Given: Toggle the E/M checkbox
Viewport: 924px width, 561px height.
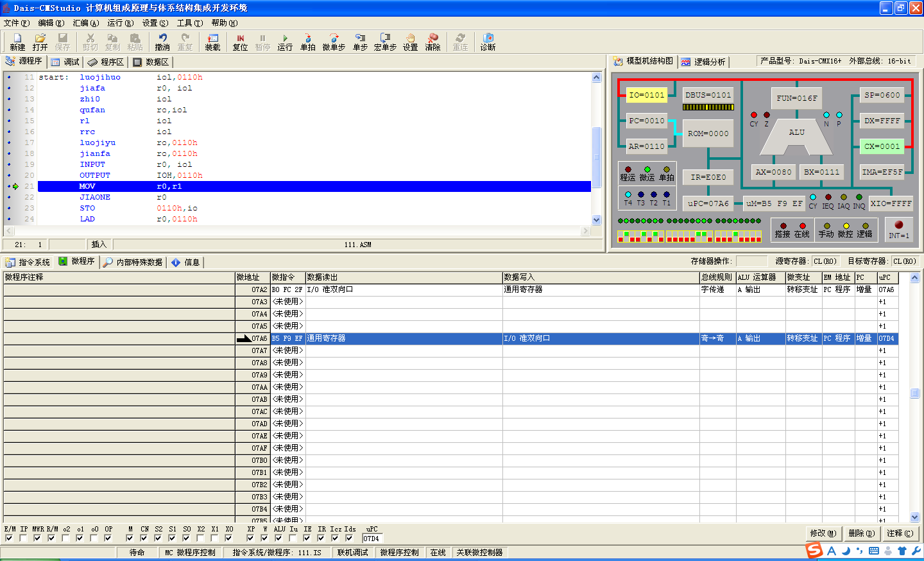Looking at the screenshot, I should pyautogui.click(x=8, y=539).
